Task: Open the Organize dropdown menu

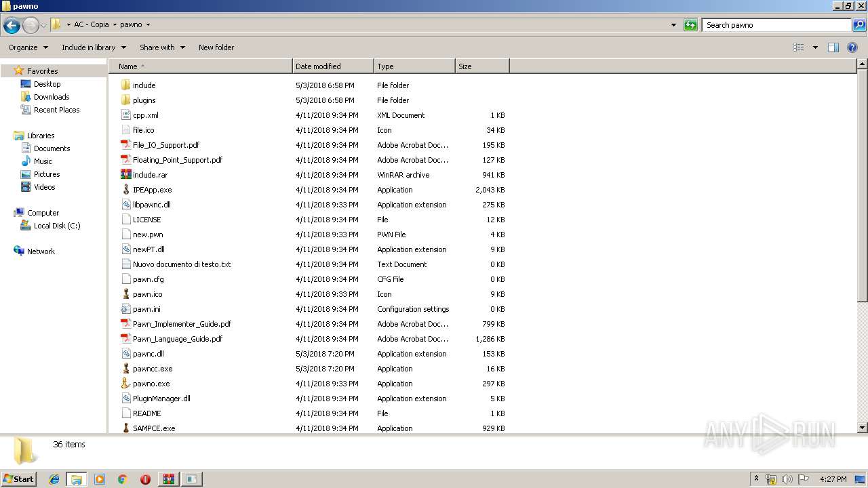Action: click(x=28, y=47)
